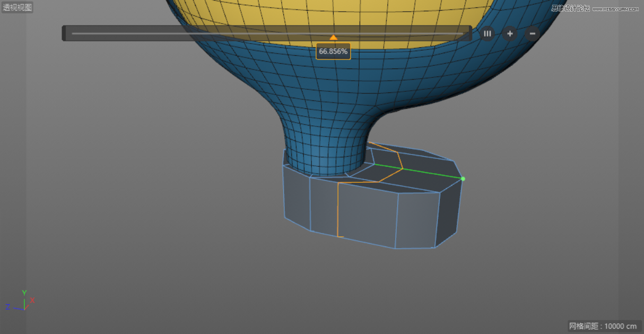Click the www.missyuan.com watermark link
644x334 pixels.
(x=616, y=10)
